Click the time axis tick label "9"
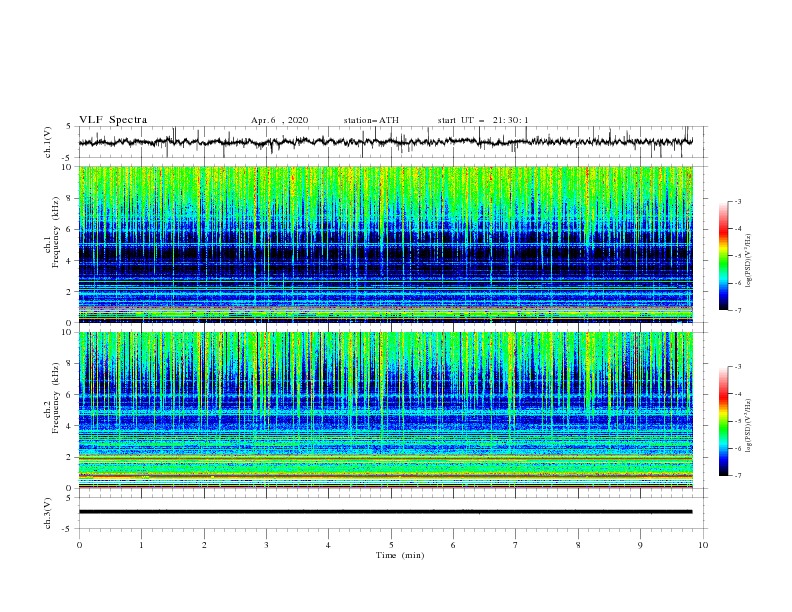792x612 pixels. click(x=640, y=545)
